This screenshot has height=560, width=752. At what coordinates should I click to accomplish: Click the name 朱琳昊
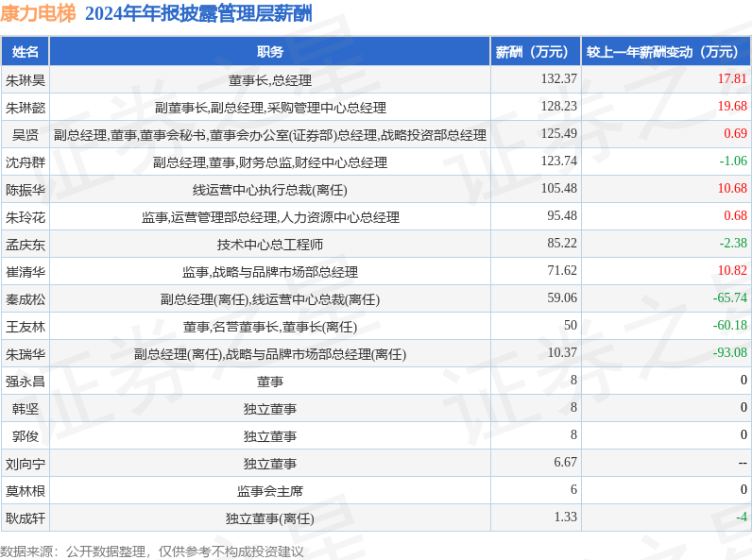(26, 80)
